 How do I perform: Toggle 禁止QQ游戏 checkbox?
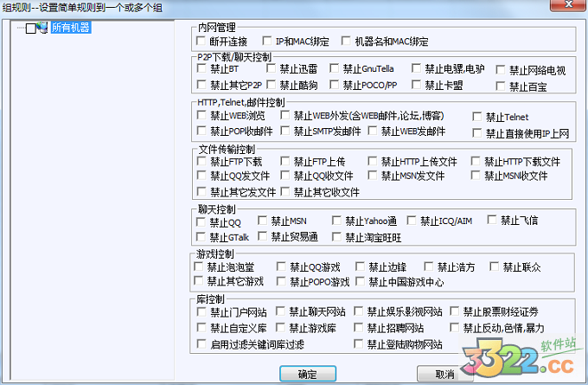tap(281, 266)
